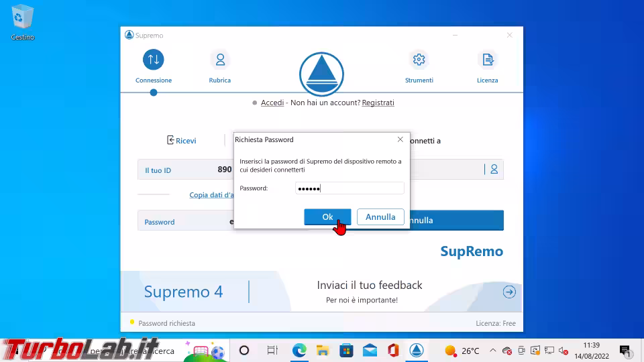Minimize the Supremo window
This screenshot has height=362, width=644.
coord(455,36)
